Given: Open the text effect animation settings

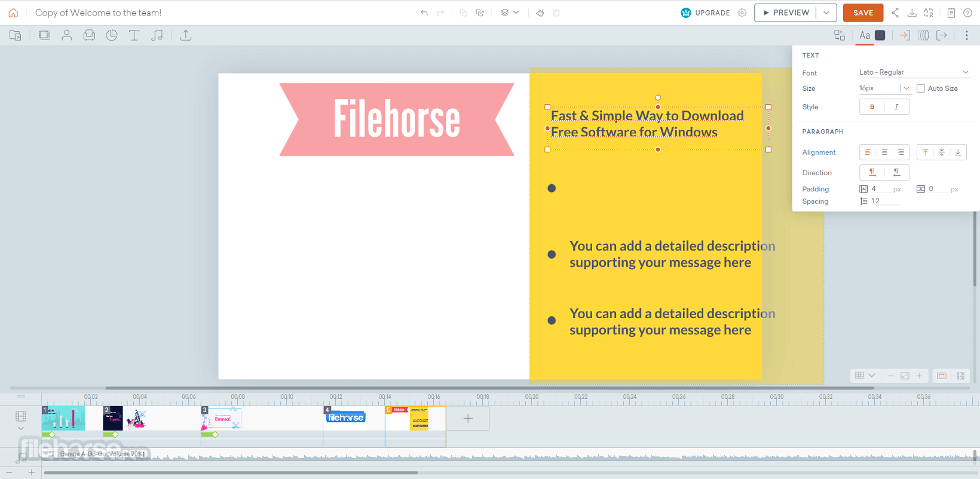Looking at the screenshot, I should point(923,35).
